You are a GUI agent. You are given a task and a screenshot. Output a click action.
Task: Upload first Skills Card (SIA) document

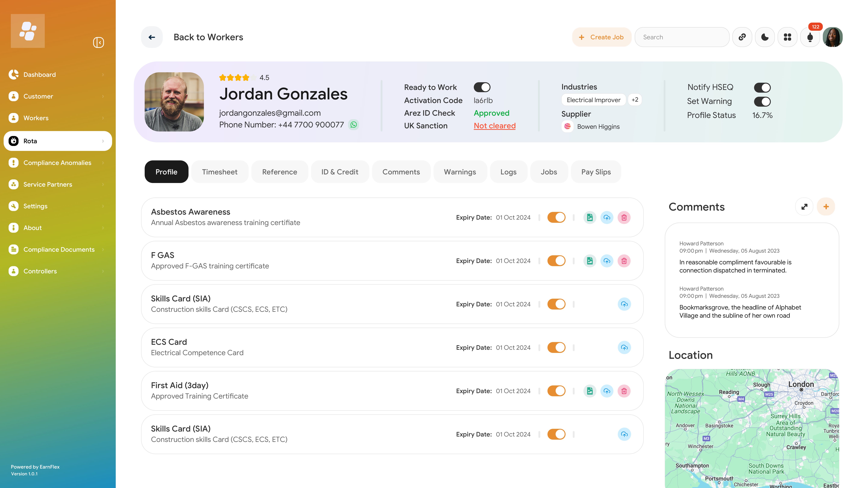point(624,304)
